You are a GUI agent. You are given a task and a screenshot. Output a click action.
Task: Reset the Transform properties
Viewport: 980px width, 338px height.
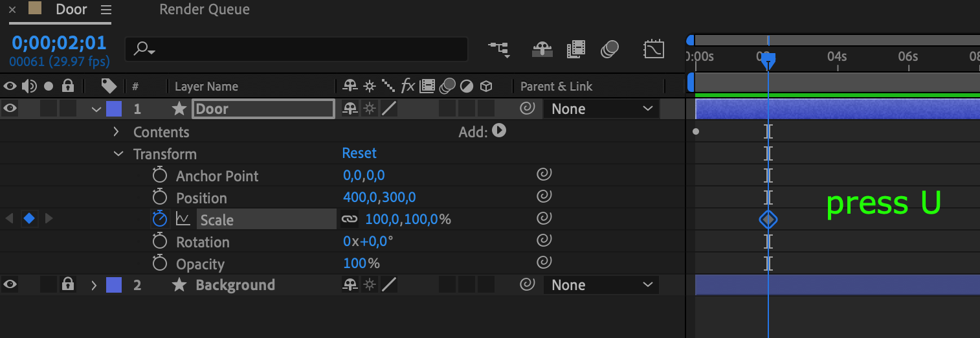[359, 153]
